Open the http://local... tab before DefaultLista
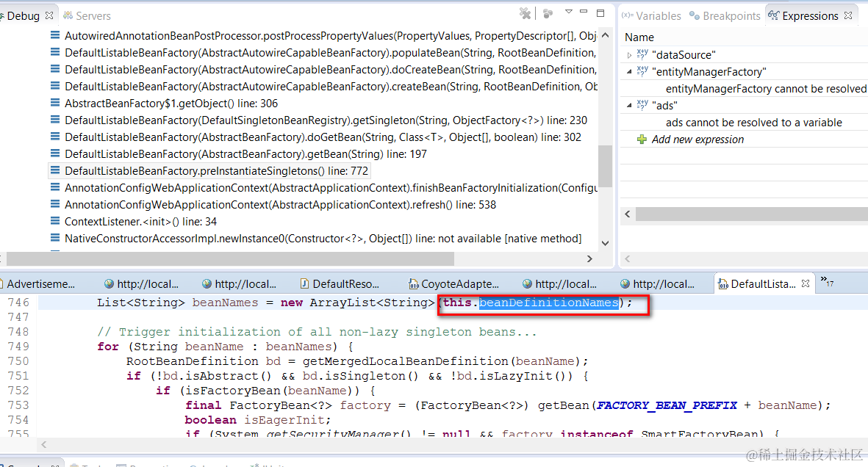Image resolution: width=868 pixels, height=467 pixels. [x=657, y=284]
